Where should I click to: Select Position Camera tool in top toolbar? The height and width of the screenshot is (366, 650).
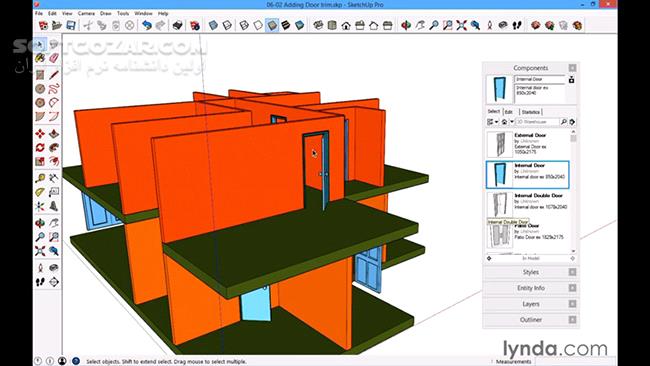tap(490, 26)
